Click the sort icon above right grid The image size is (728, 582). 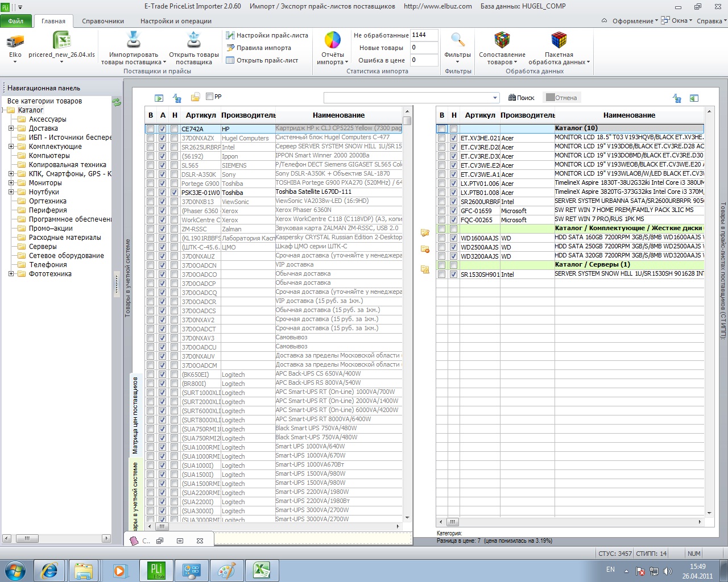(x=677, y=98)
